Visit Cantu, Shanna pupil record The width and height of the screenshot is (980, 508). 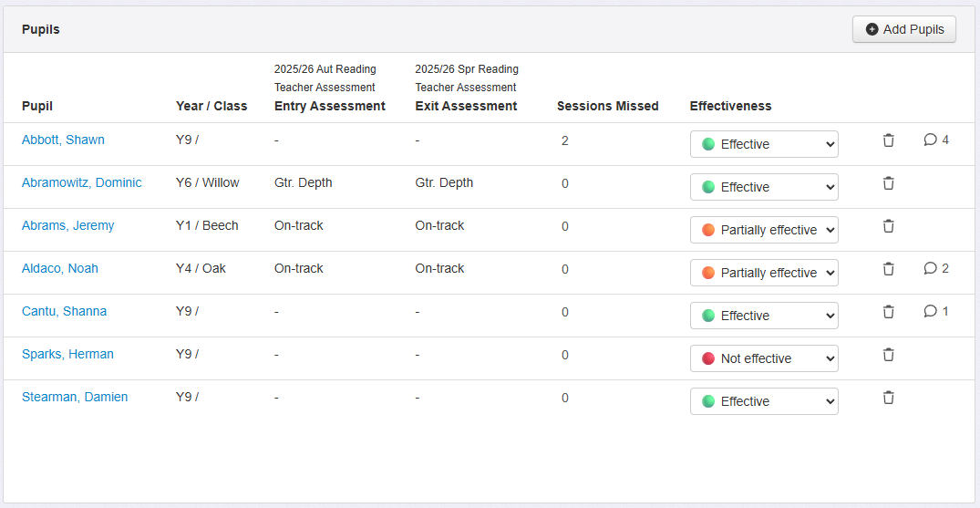(x=65, y=312)
